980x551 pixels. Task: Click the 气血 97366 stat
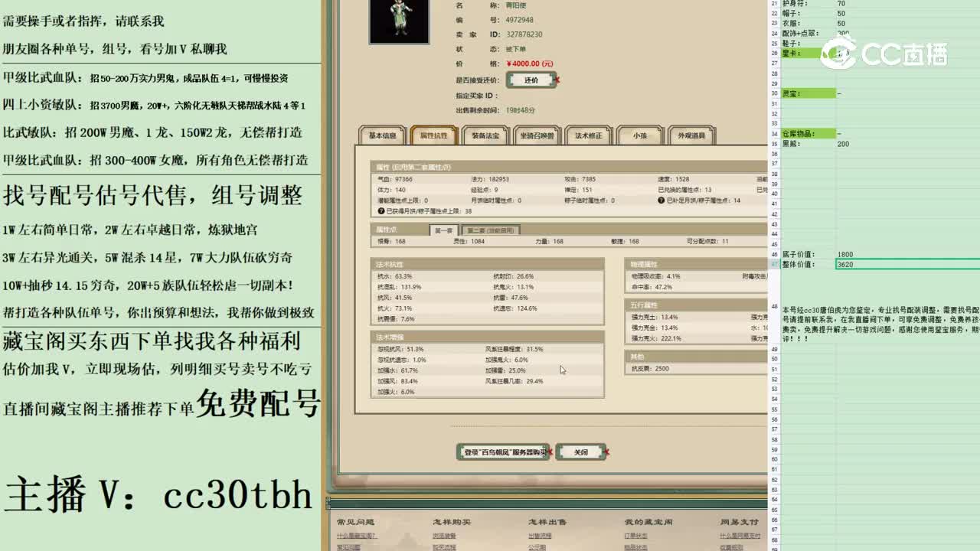395,179
